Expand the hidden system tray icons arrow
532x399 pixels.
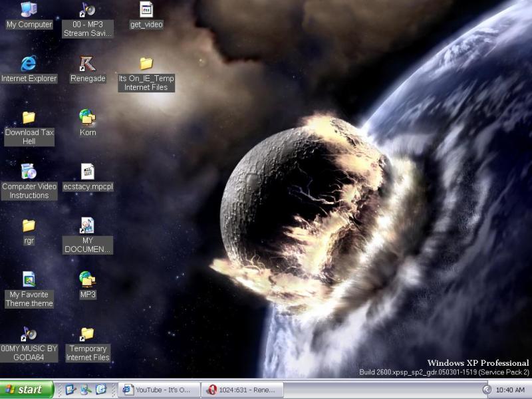(x=487, y=390)
